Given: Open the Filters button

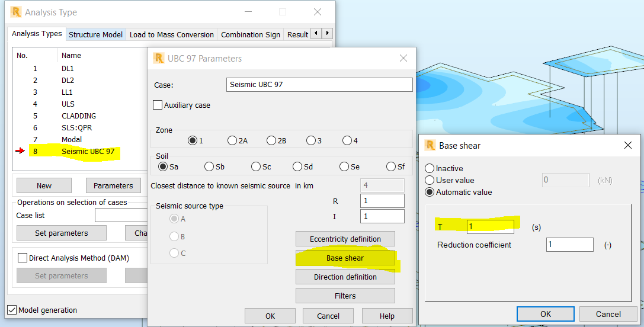Looking at the screenshot, I should coord(345,296).
